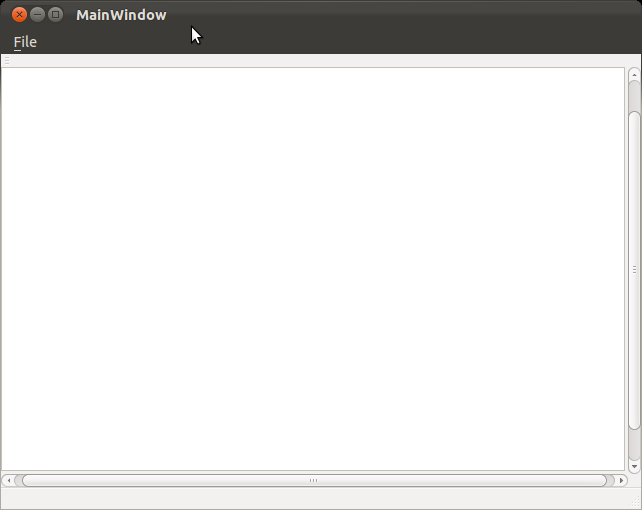Close the MainWindow window

click(19, 15)
